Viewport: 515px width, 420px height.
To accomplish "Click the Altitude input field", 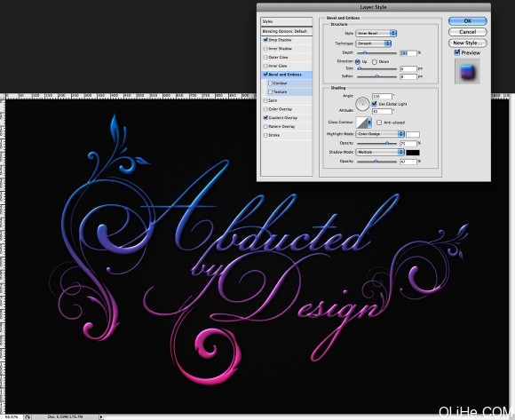I will pyautogui.click(x=382, y=111).
